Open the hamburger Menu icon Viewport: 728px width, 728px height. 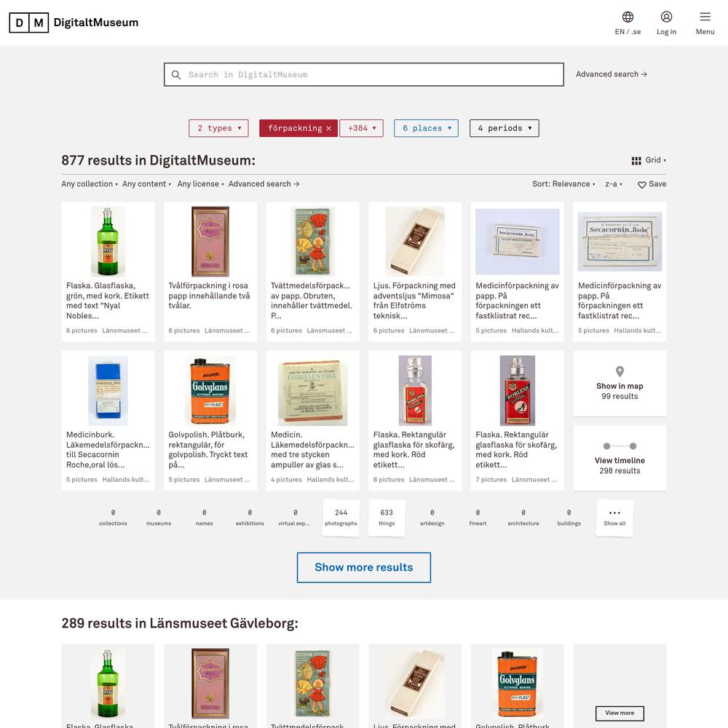(x=705, y=17)
